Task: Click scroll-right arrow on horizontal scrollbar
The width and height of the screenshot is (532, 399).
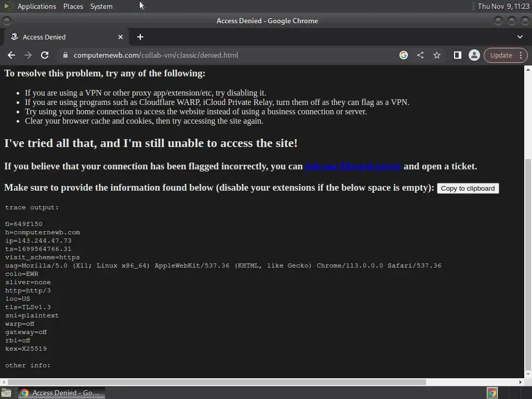Action: pyautogui.click(x=521, y=382)
